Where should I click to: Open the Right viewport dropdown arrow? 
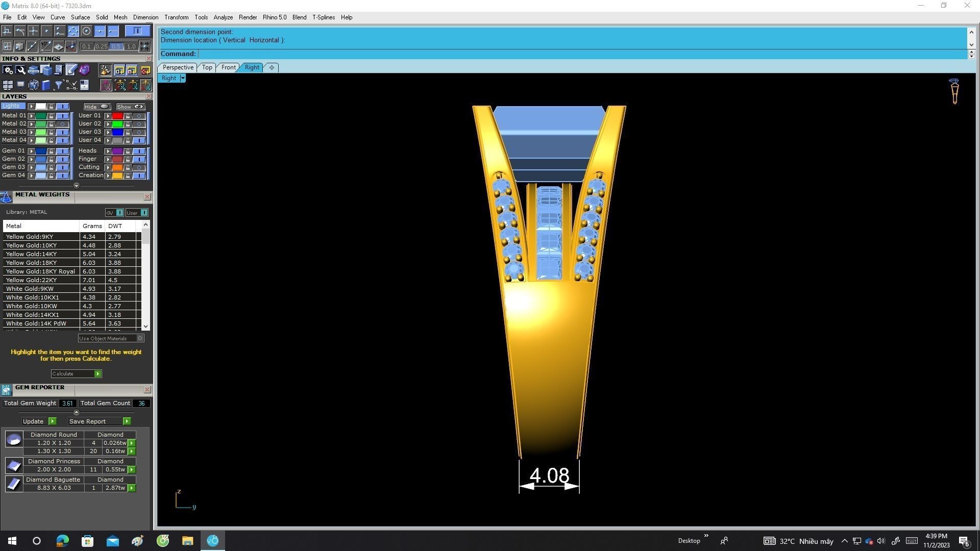(x=183, y=78)
